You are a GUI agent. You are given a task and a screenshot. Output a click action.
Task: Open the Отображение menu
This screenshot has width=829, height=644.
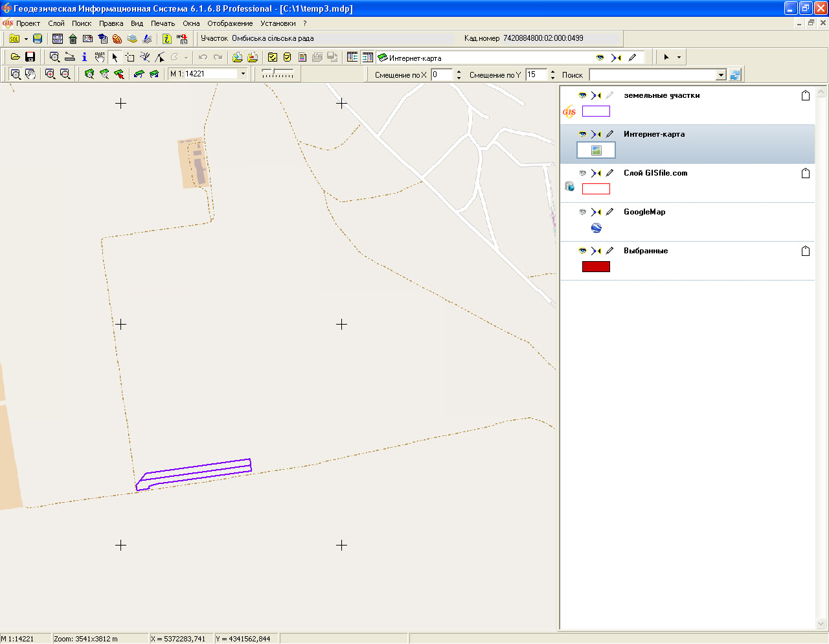pos(230,23)
